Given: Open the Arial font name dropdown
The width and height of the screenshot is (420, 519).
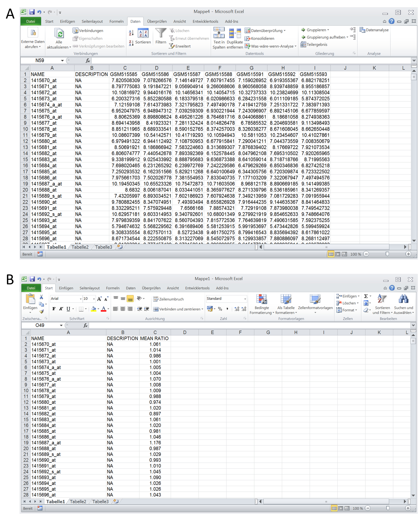Looking at the screenshot, I should [81, 299].
